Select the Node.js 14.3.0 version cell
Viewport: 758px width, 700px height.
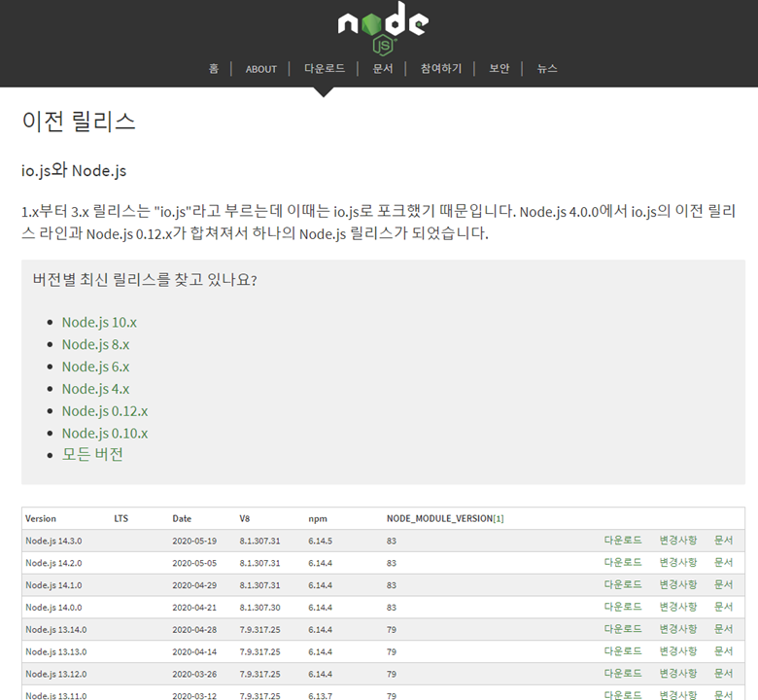(x=53, y=541)
